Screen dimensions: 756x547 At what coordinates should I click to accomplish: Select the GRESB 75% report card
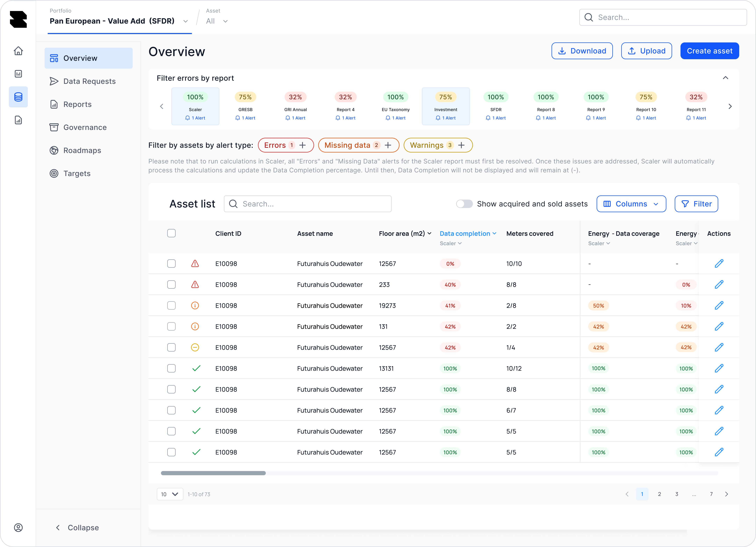[x=245, y=106]
